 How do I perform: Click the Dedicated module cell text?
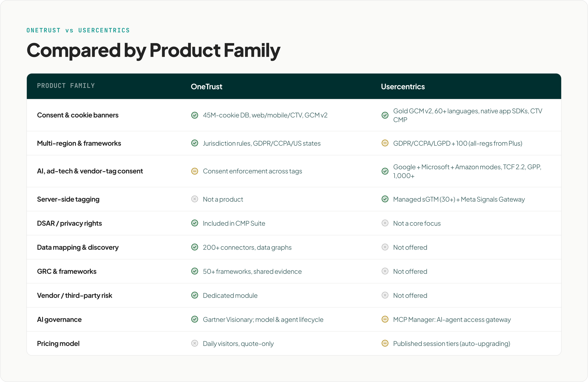click(230, 296)
